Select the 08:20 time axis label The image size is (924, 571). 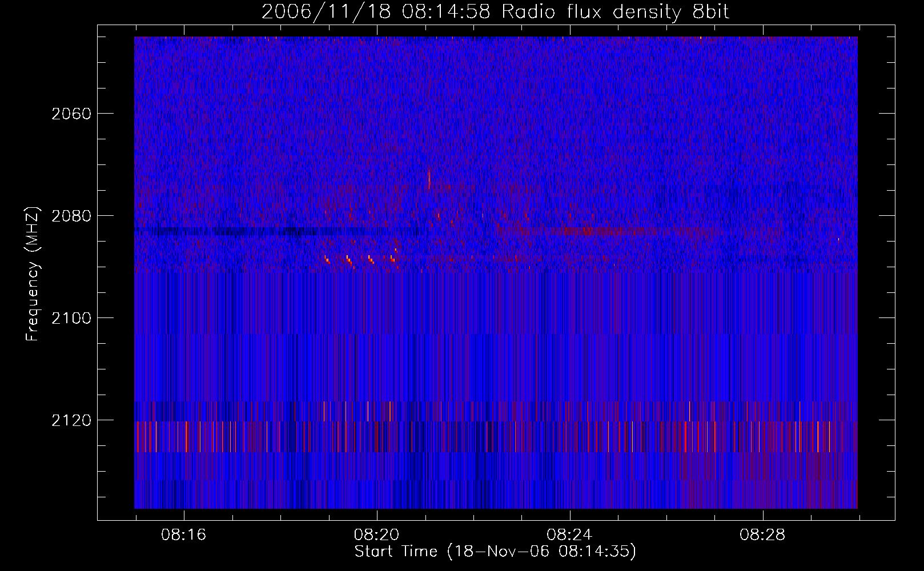(x=377, y=535)
